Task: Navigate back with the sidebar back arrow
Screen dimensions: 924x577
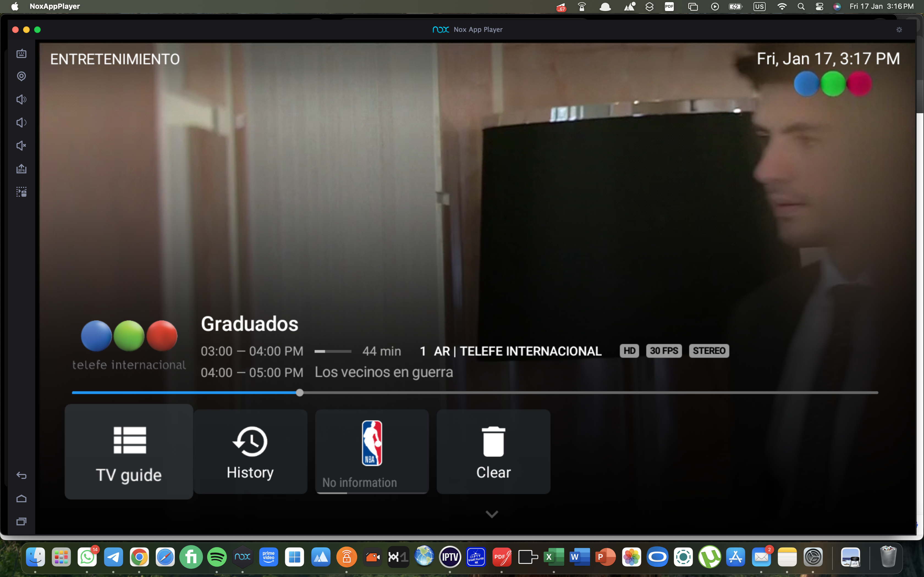Action: [21, 476]
